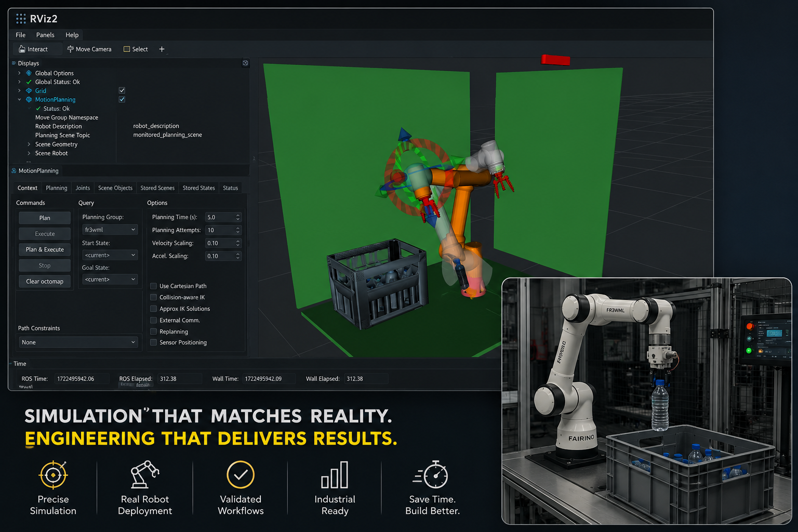Click the Wall Elapsed value field
The image size is (798, 532).
click(366, 379)
